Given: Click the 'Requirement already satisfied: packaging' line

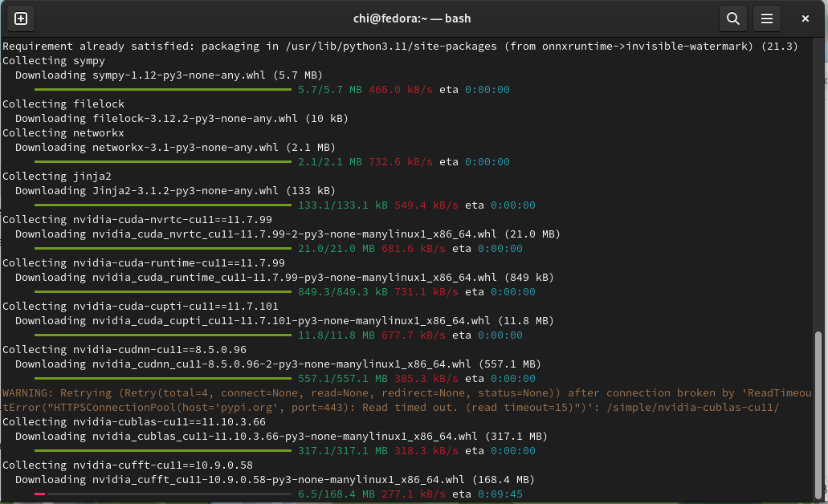Looking at the screenshot, I should (400, 47).
